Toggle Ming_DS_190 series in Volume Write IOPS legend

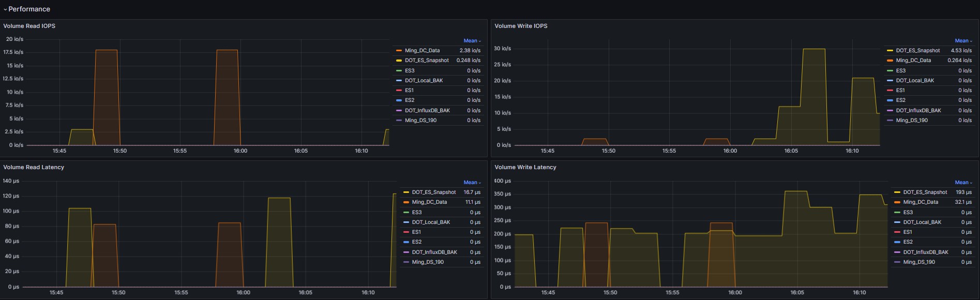pyautogui.click(x=912, y=121)
